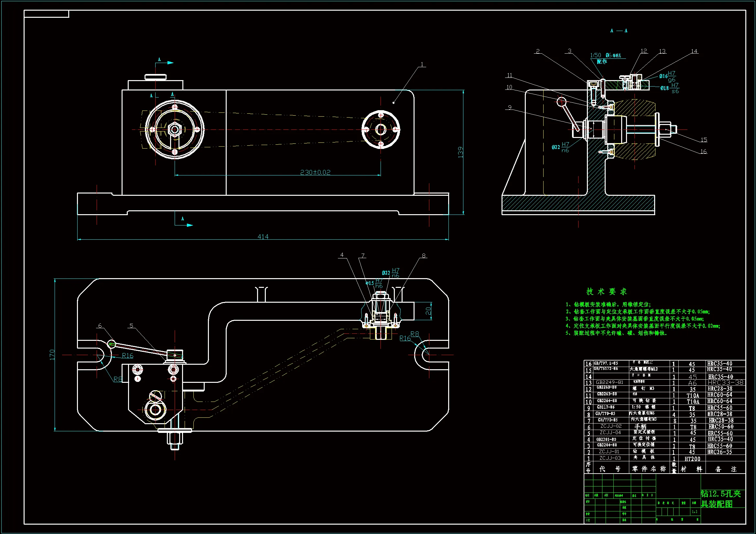Select the 技术要求 heading text
Viewport: 756px width, 534px height.
[607, 291]
